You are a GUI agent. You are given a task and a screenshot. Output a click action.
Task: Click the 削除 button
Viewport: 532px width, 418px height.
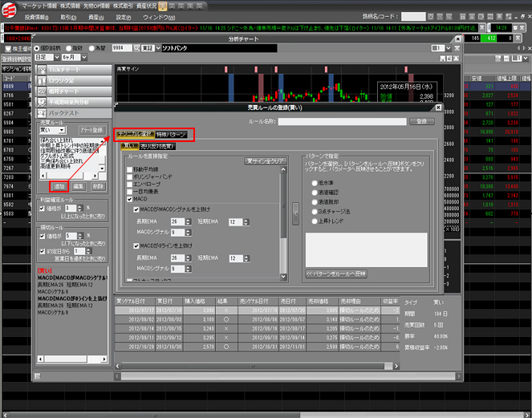(x=98, y=186)
